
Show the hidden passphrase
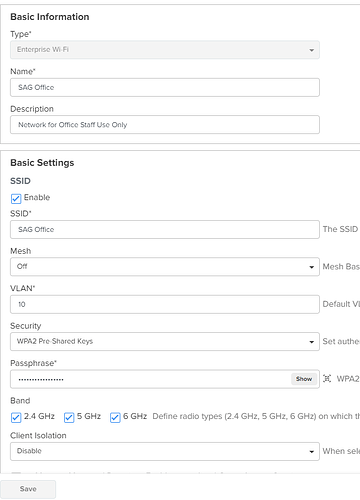point(304,379)
